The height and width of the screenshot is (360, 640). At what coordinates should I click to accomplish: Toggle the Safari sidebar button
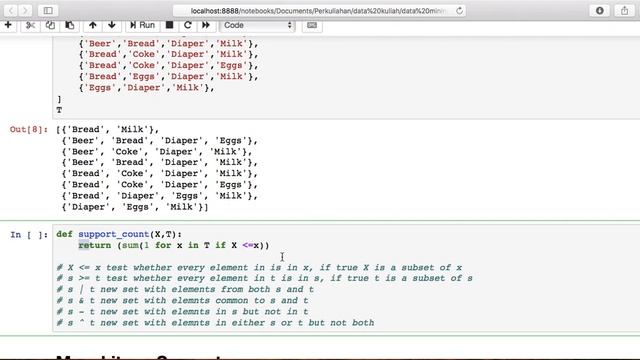pos(48,11)
